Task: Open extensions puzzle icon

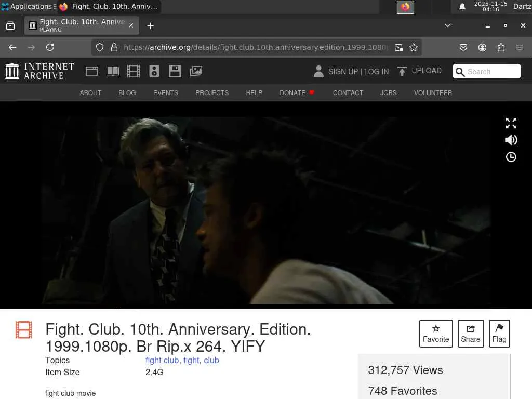Action: click(x=501, y=47)
